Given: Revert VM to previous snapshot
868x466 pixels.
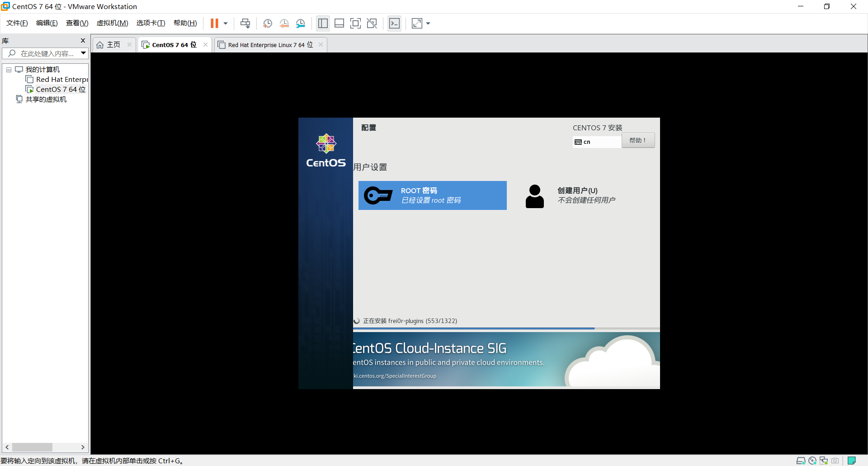Looking at the screenshot, I should pyautogui.click(x=284, y=23).
